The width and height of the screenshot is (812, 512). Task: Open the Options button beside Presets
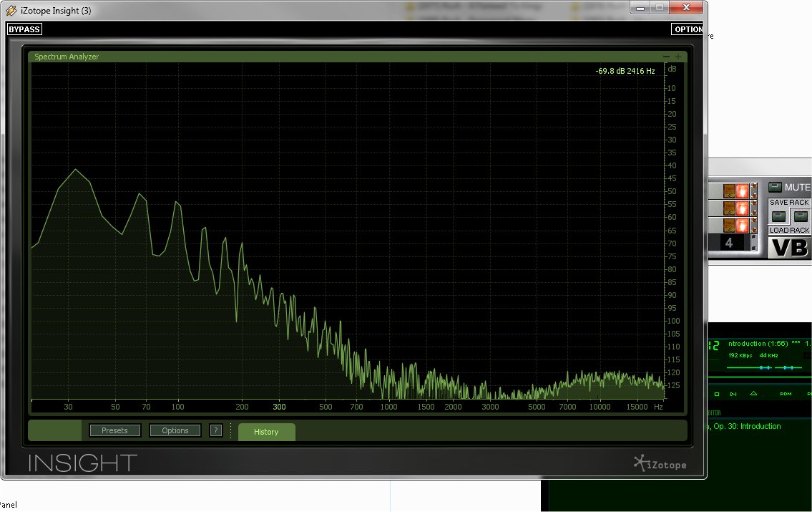[x=175, y=430]
